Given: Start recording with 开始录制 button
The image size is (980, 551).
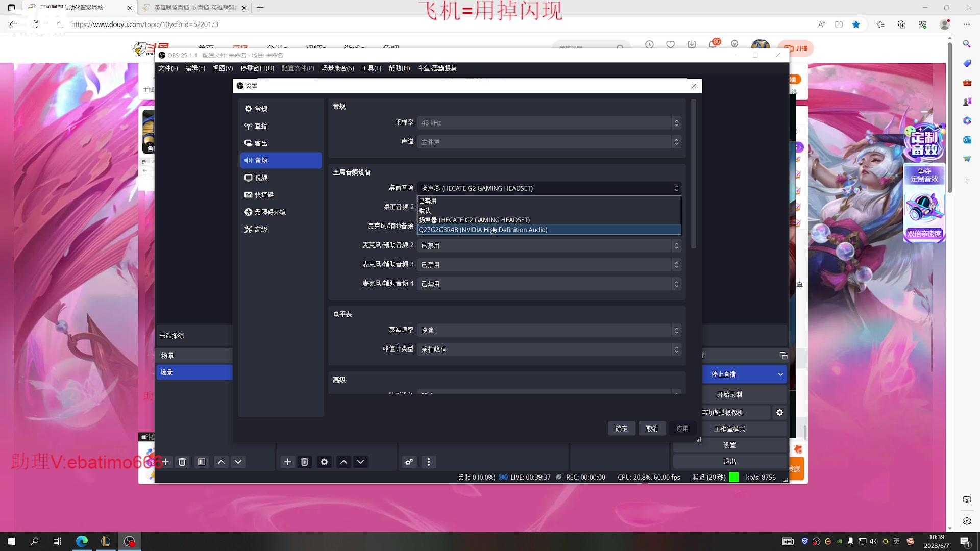Looking at the screenshot, I should 729,393.
